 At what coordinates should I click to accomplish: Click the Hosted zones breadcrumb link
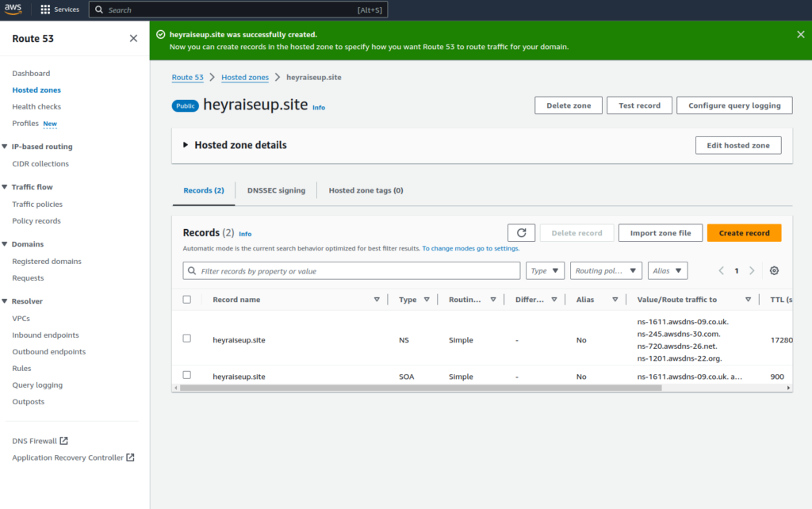245,77
